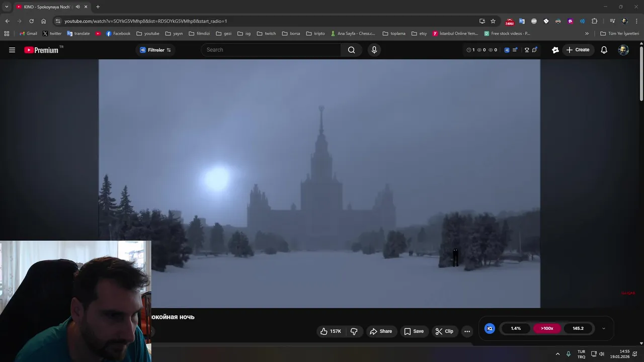Open the blue IQ icon in top extension bar

507,50
